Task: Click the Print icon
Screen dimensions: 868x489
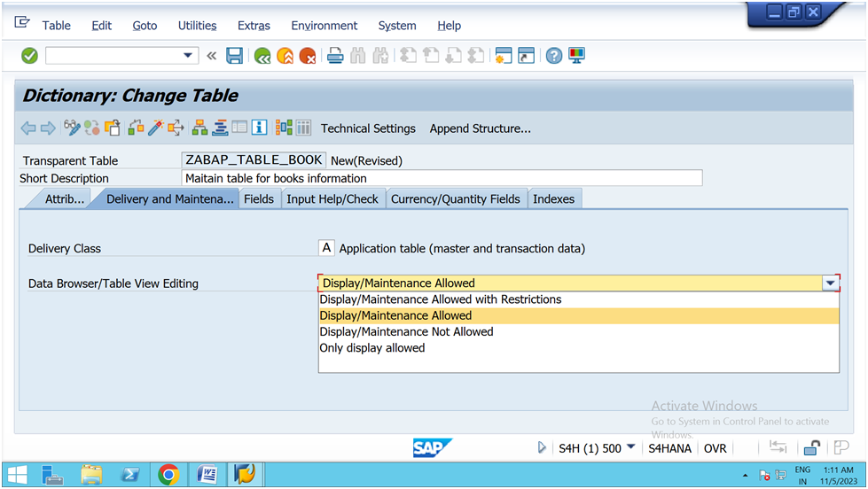Action: point(335,55)
